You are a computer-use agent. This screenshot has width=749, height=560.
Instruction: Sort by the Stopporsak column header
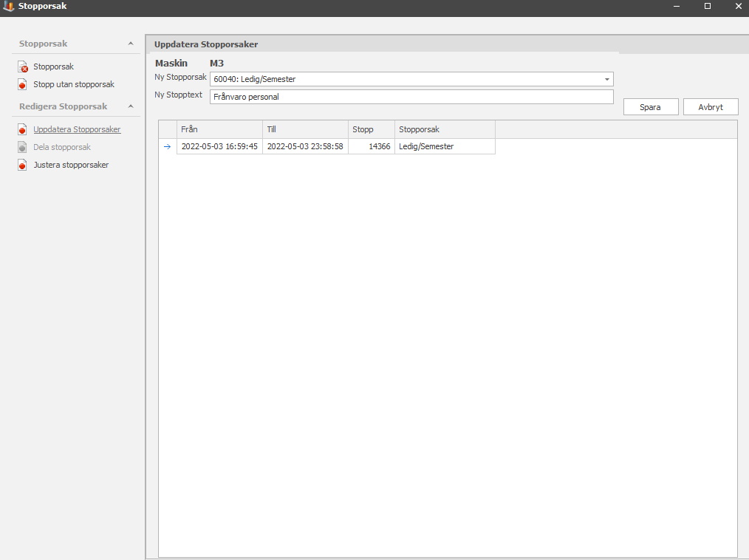[445, 129]
